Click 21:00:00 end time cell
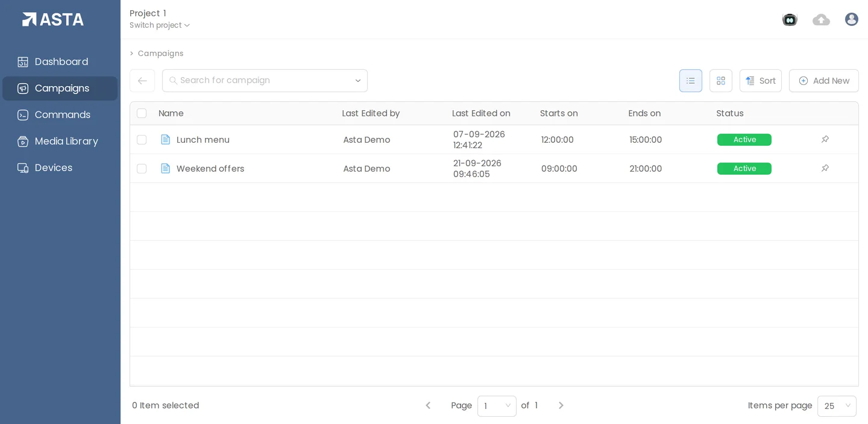This screenshot has width=868, height=424. (646, 169)
